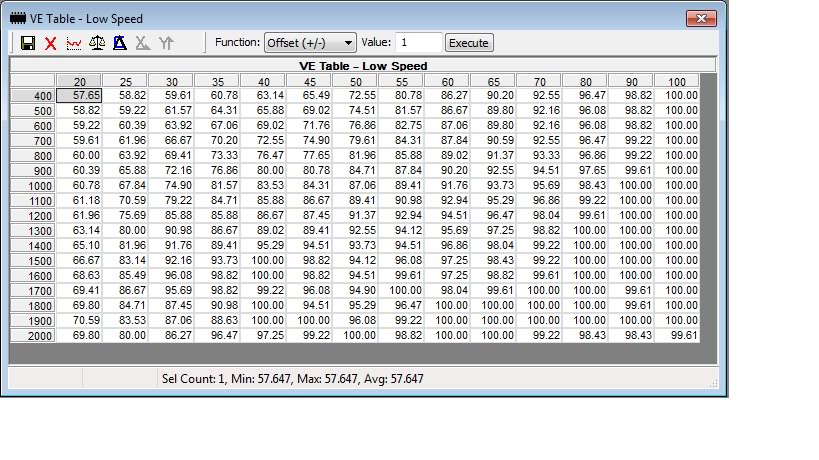
Task: Select row header 900
Action: [32, 171]
